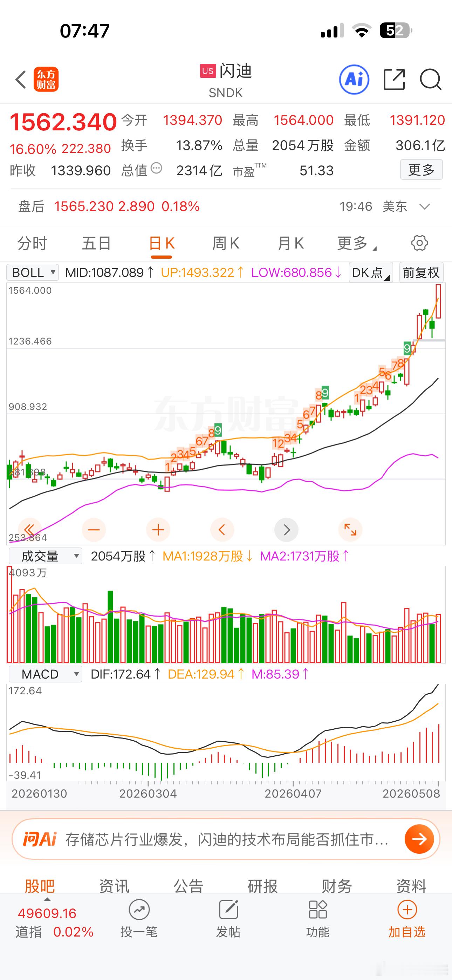Tap 更多 quote details button

(x=421, y=170)
